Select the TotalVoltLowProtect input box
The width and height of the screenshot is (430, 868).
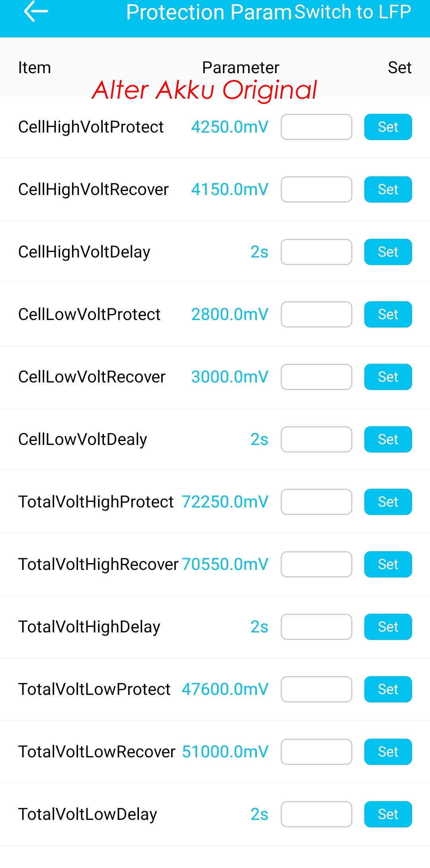(x=316, y=689)
